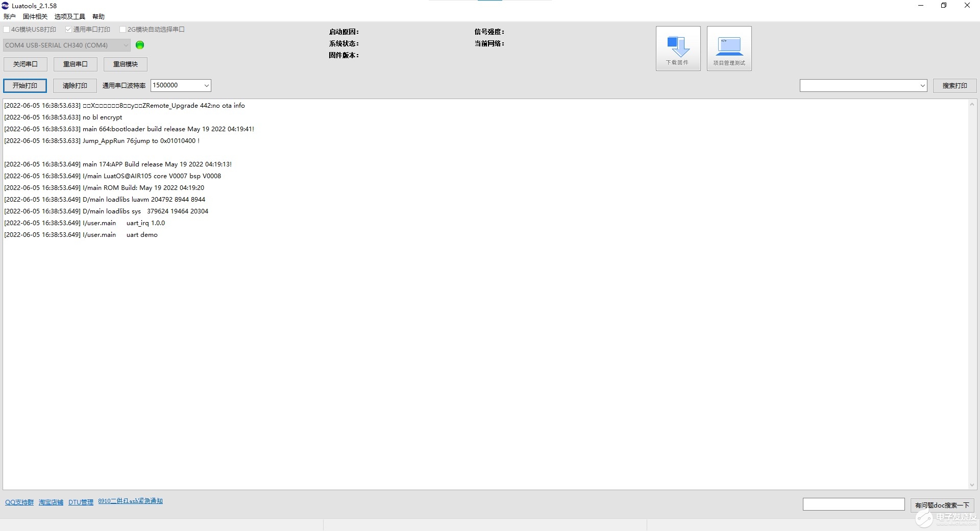The width and height of the screenshot is (980, 531).
Task: Click the doc search input field
Action: coord(853,504)
